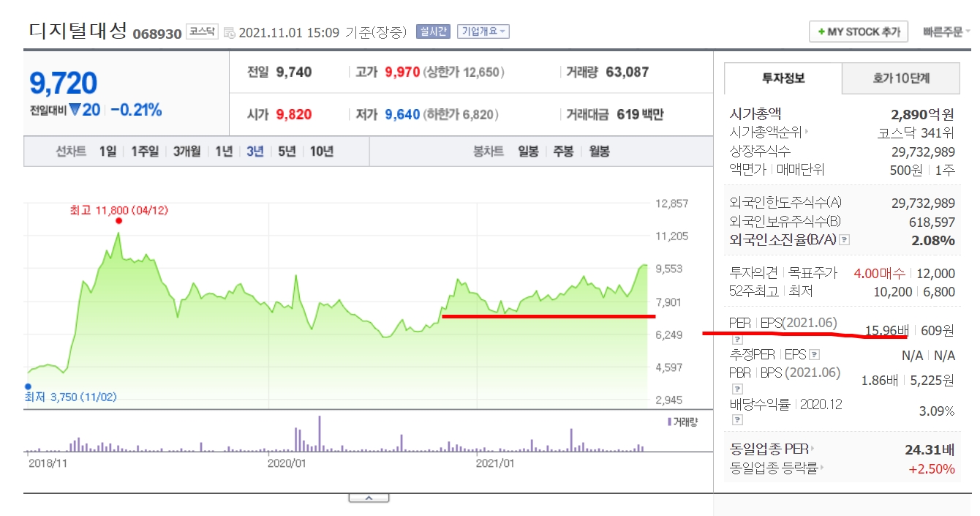
Task: Click the current price 9,720
Action: 63,83
